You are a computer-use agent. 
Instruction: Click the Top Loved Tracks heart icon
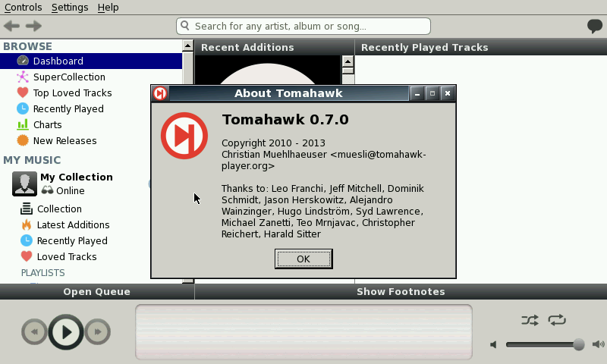point(23,93)
